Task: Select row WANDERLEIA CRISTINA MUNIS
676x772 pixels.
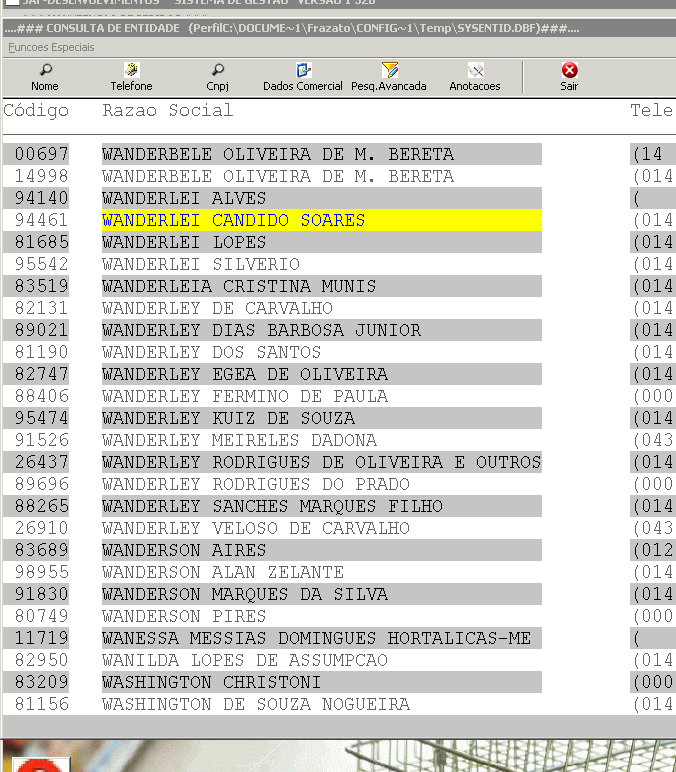Action: [322, 286]
